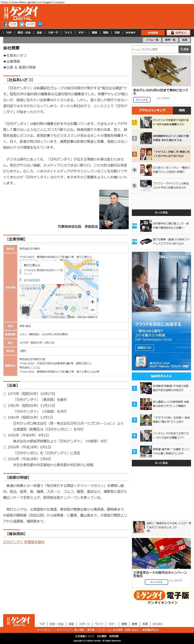Click もっとみる on the クレカNAVI ad
The height and width of the screenshot is (644, 194).
pyautogui.click(x=142, y=99)
